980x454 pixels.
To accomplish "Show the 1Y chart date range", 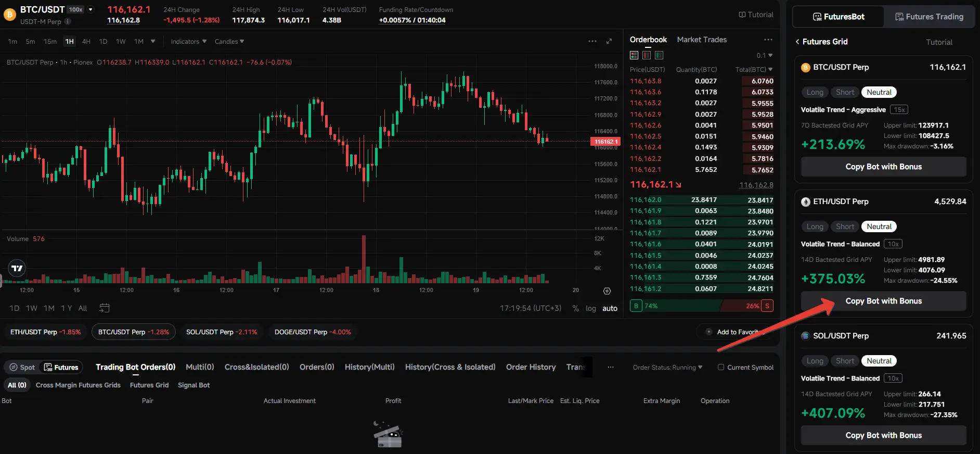I will [x=67, y=308].
